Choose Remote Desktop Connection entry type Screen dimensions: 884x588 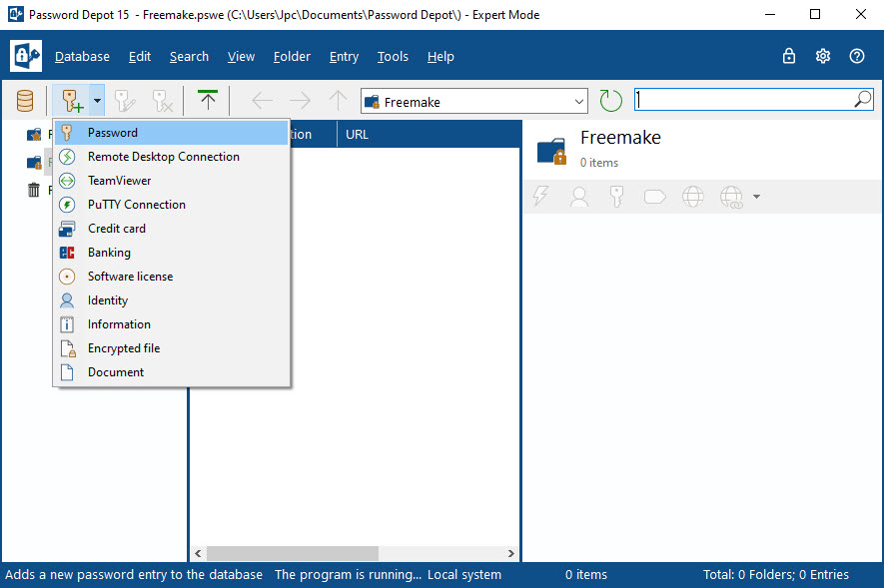click(x=172, y=157)
